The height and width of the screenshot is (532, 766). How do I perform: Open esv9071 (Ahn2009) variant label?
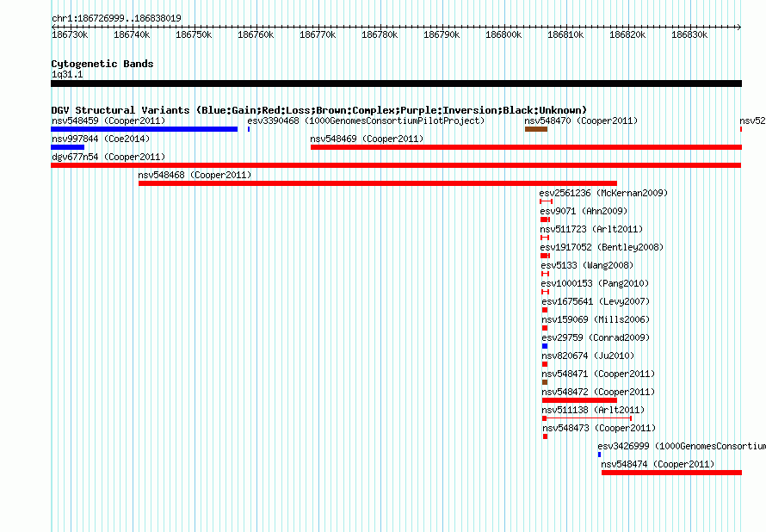pyautogui.click(x=584, y=211)
